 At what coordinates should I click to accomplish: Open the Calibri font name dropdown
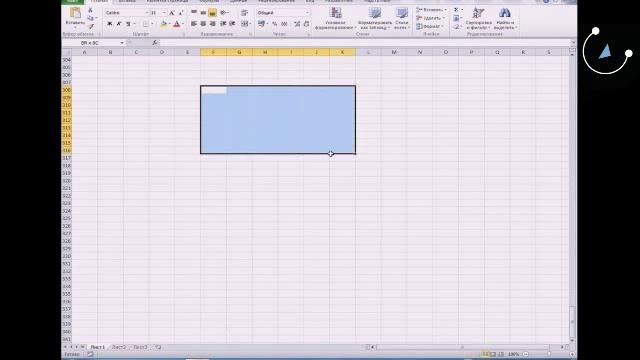click(x=147, y=13)
